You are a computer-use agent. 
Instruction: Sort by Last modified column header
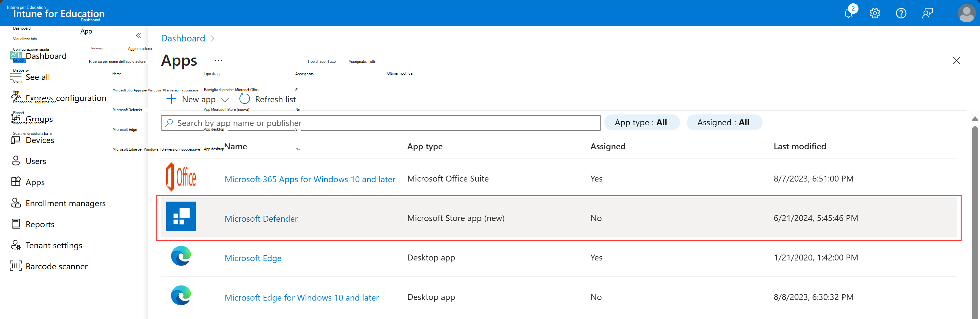[x=800, y=146]
